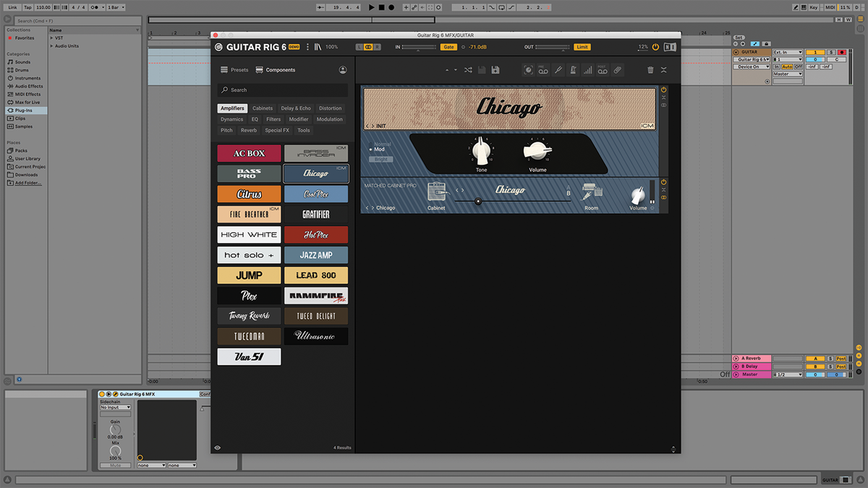Select the PRE tapedeck recorder icon

[x=543, y=70]
